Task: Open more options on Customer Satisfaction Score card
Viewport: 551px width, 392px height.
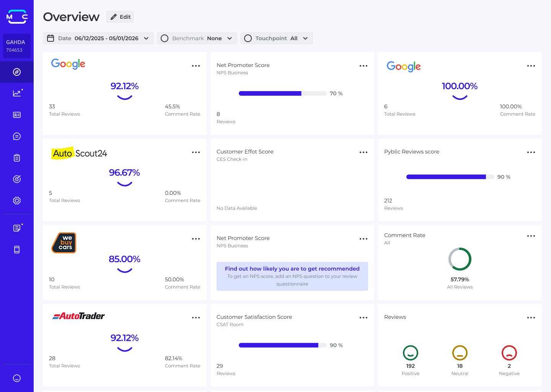Action: (364, 318)
